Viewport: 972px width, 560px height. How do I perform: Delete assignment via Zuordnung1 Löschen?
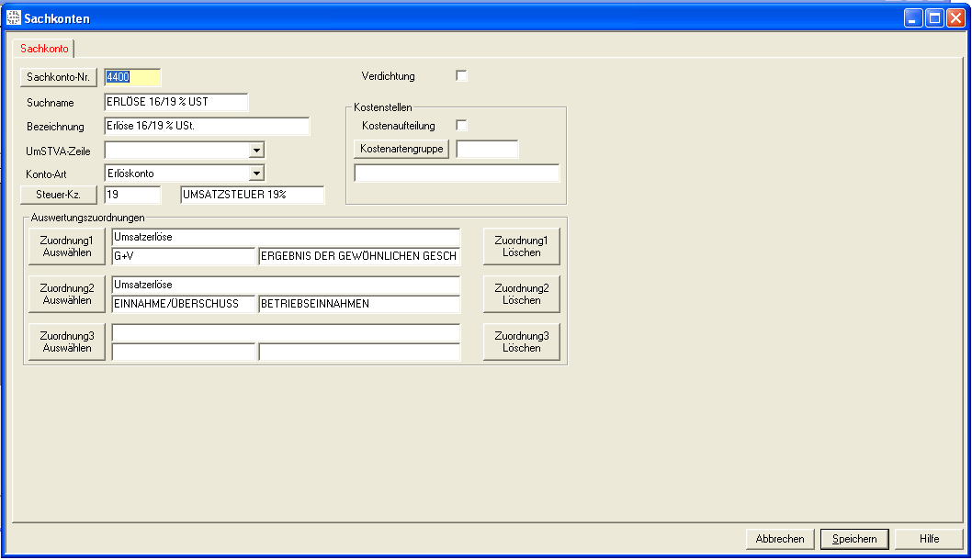(521, 246)
